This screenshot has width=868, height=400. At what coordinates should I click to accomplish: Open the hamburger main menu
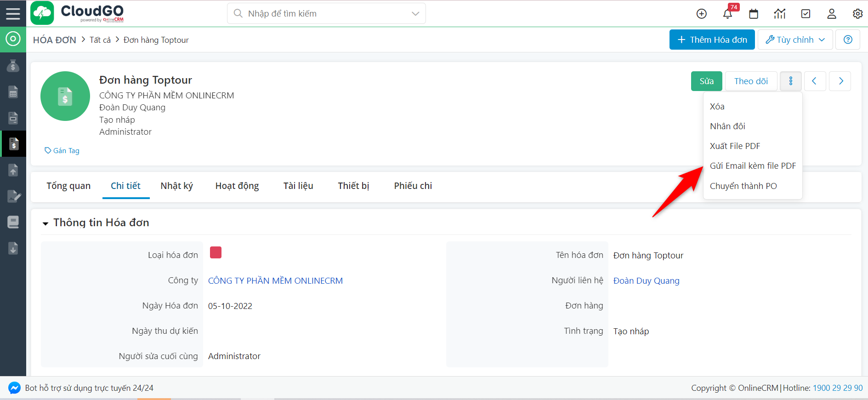13,13
